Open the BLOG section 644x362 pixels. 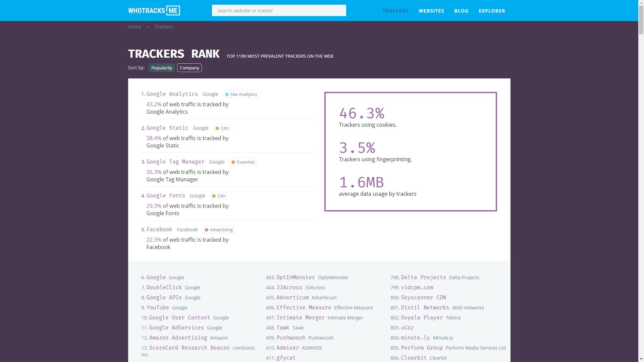point(461,11)
